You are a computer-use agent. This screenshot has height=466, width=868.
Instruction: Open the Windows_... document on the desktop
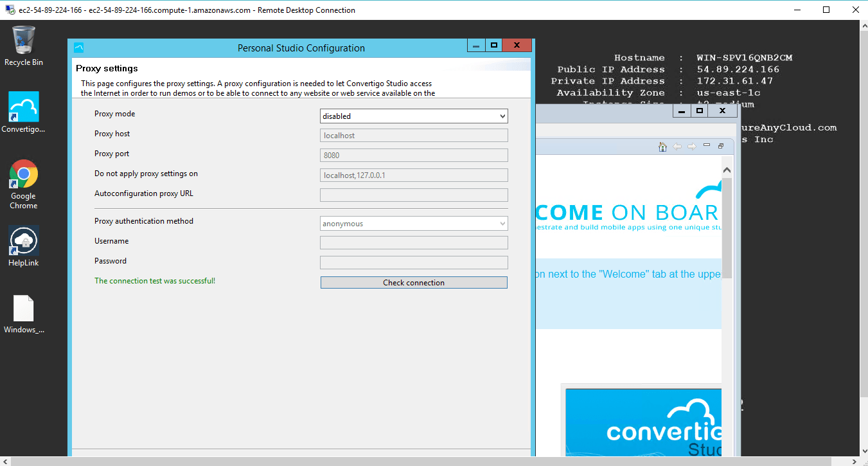click(24, 307)
